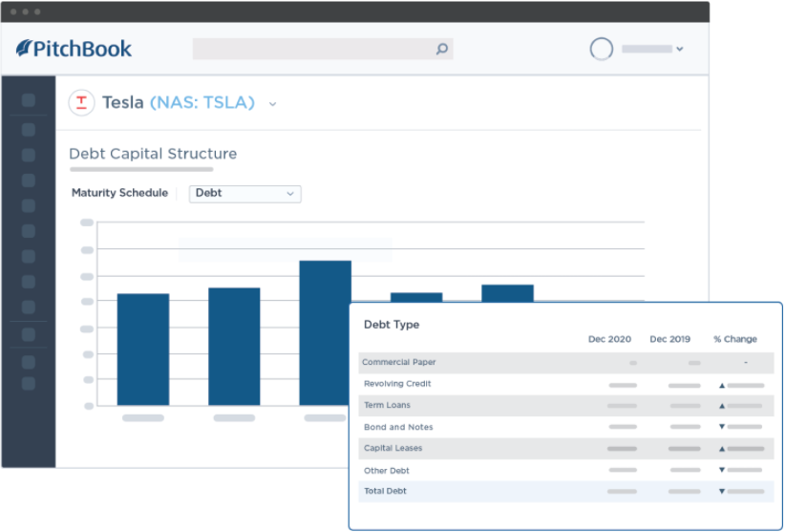Click the Dec 2019 column header
Viewport: 785px width, 532px height.
(x=669, y=339)
